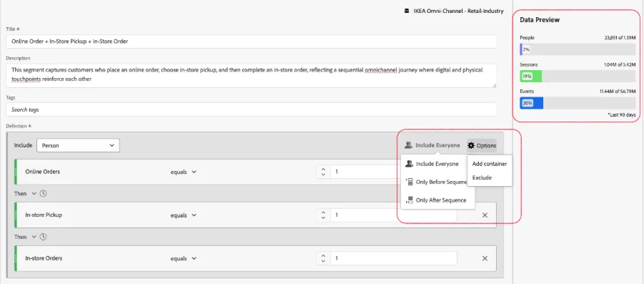Click the Description text area

pyautogui.click(x=252, y=75)
